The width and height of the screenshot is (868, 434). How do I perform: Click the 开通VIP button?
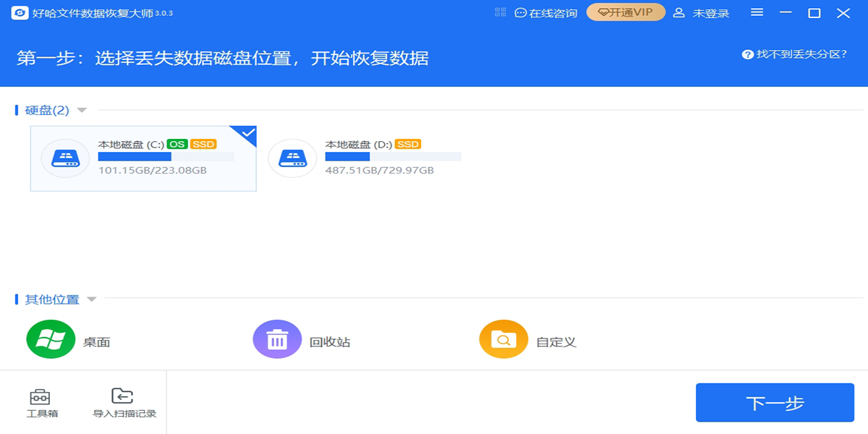click(626, 12)
